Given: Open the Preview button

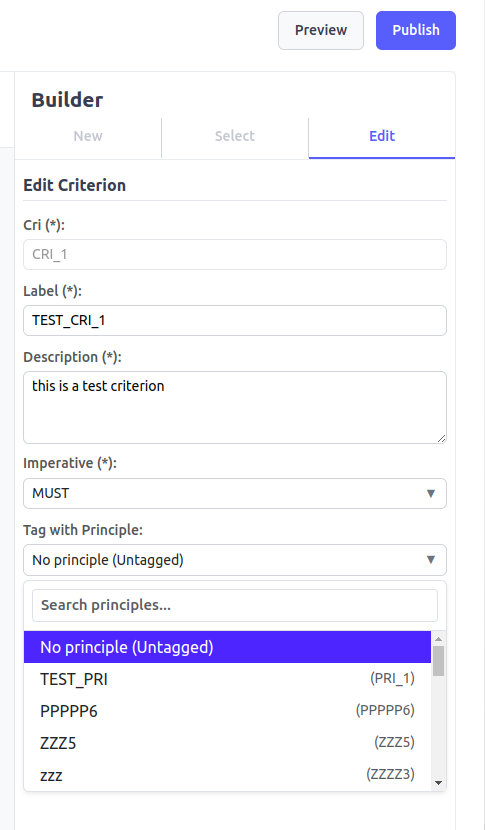Looking at the screenshot, I should click(x=321, y=30).
